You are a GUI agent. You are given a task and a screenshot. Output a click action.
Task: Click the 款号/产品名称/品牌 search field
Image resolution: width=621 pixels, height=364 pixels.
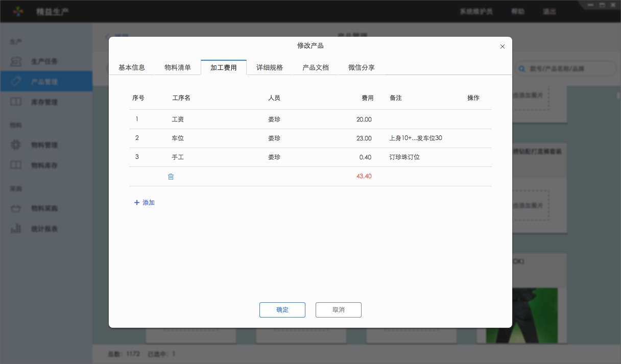point(562,69)
